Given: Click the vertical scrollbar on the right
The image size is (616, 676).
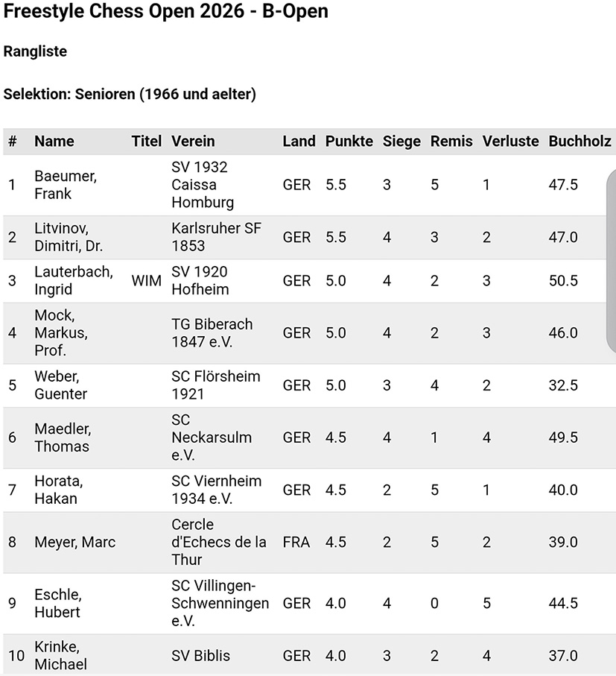Looking at the screenshot, I should (612, 261).
